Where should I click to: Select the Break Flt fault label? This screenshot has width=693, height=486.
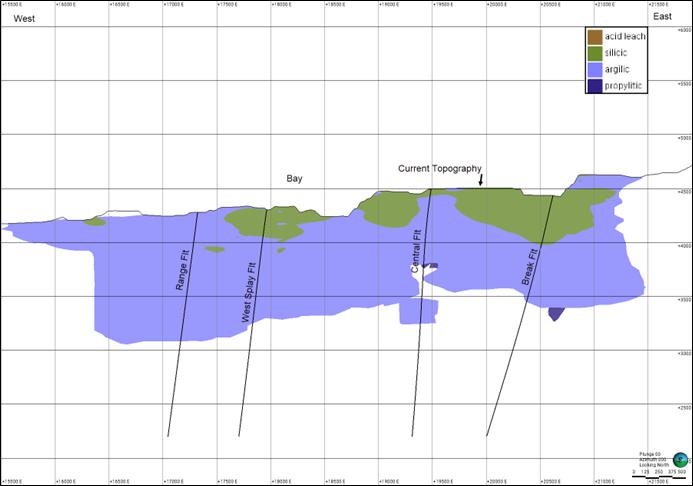tap(530, 267)
